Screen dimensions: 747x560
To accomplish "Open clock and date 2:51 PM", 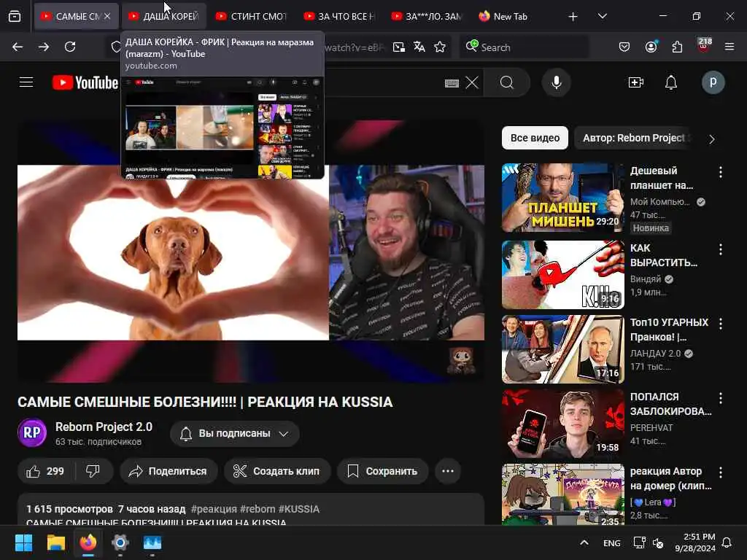I will coord(695,542).
